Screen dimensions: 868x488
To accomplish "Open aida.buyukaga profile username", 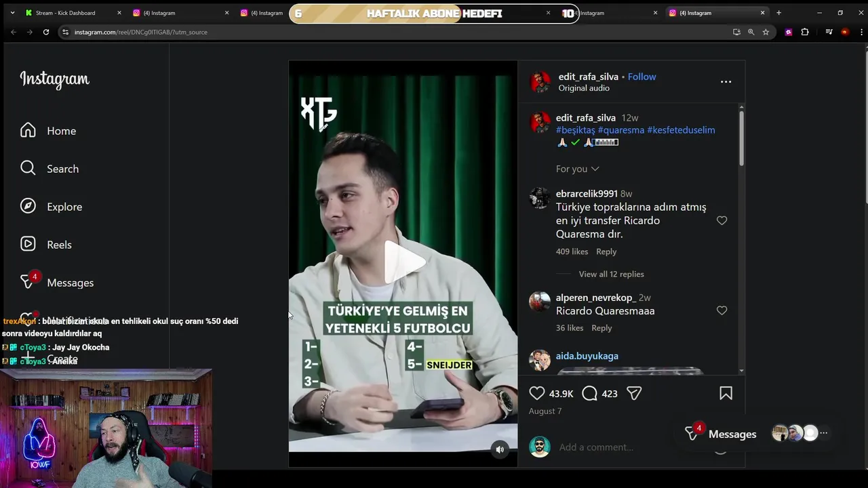I will [x=587, y=356].
